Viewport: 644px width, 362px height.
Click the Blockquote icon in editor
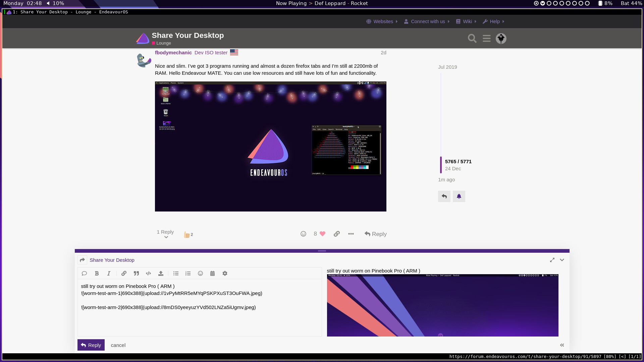pos(136,274)
